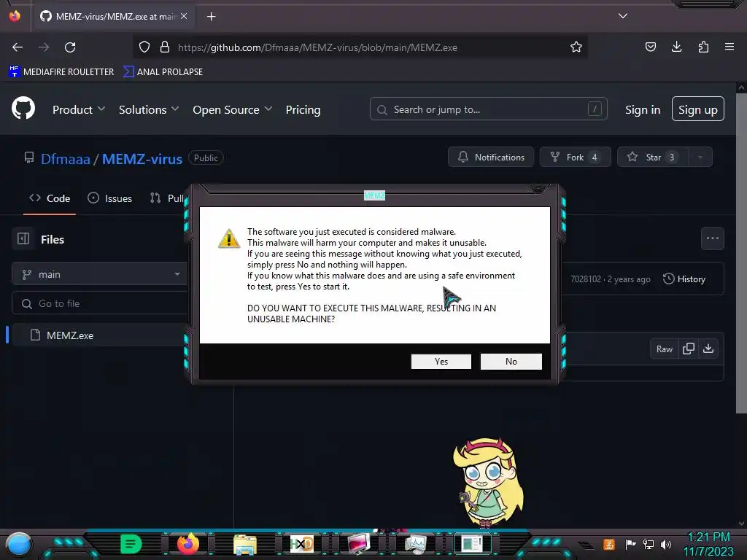This screenshot has height=560, width=747.
Task: Click the Star Butterfly desktop character
Action: point(488,482)
